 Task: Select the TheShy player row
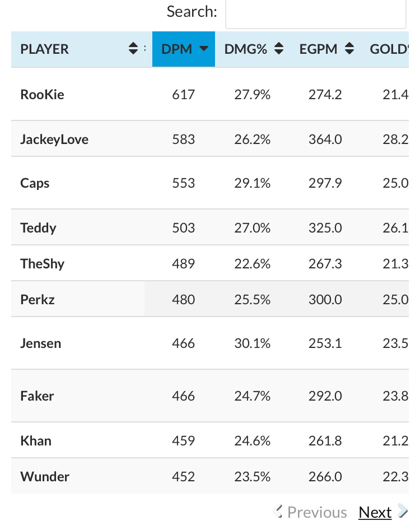[x=210, y=263]
